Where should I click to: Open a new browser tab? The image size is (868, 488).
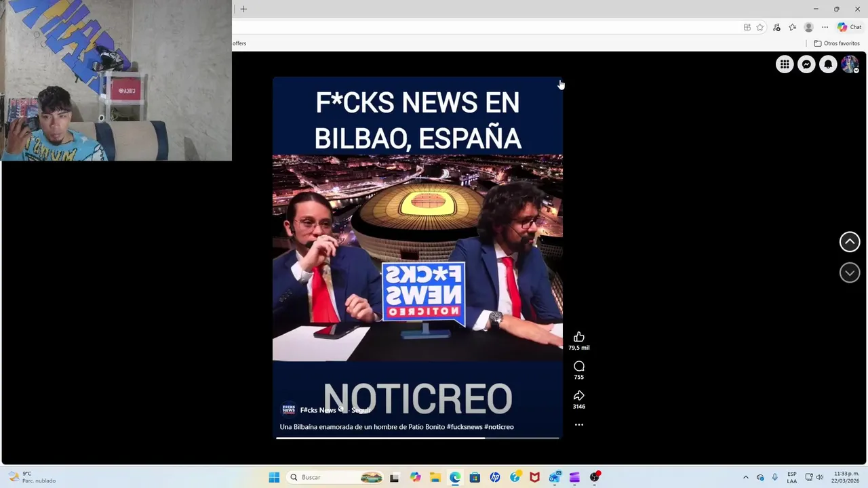coord(243,9)
